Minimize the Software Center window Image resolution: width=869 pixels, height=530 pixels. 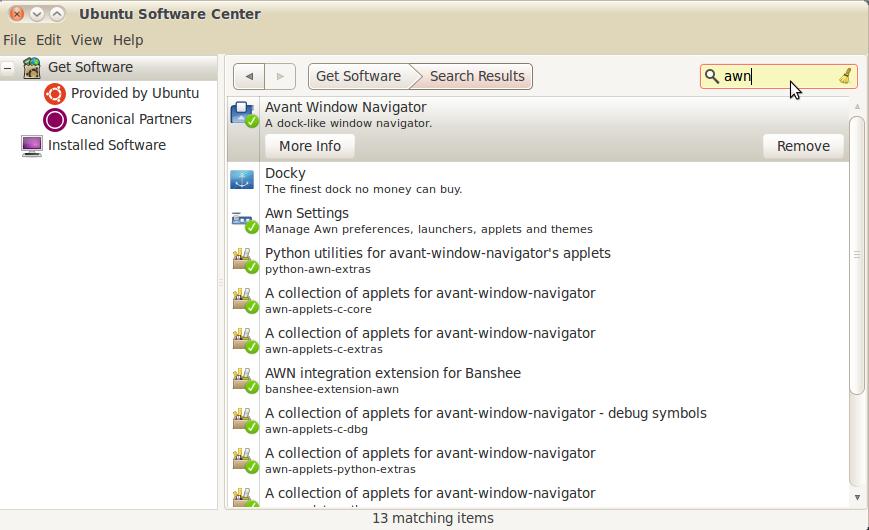coord(37,14)
